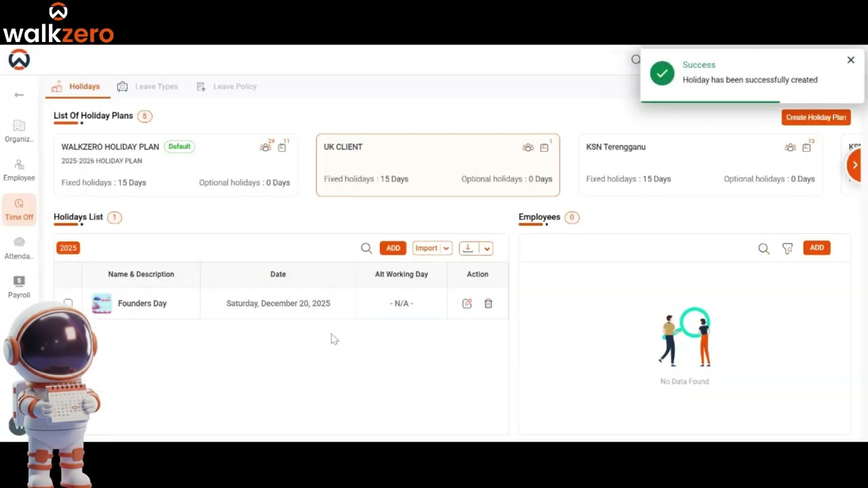The height and width of the screenshot is (488, 868).
Task: Click employees icon on WALKZERO HOLIDAY PLAN card
Action: click(x=265, y=147)
